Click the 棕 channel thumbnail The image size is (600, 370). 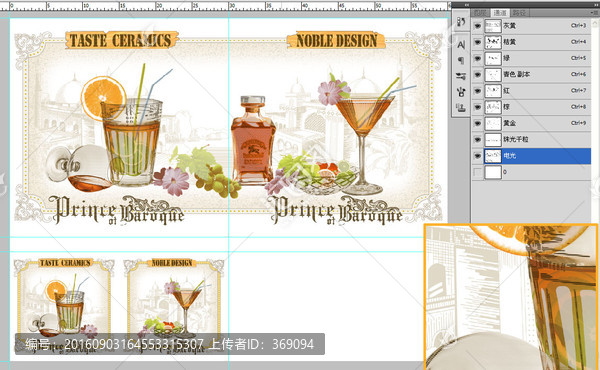click(493, 107)
